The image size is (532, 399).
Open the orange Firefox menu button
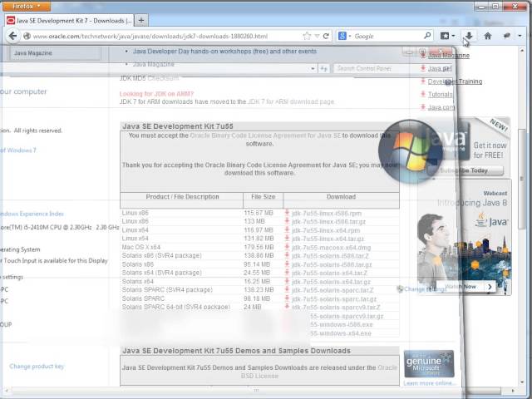pos(27,6)
